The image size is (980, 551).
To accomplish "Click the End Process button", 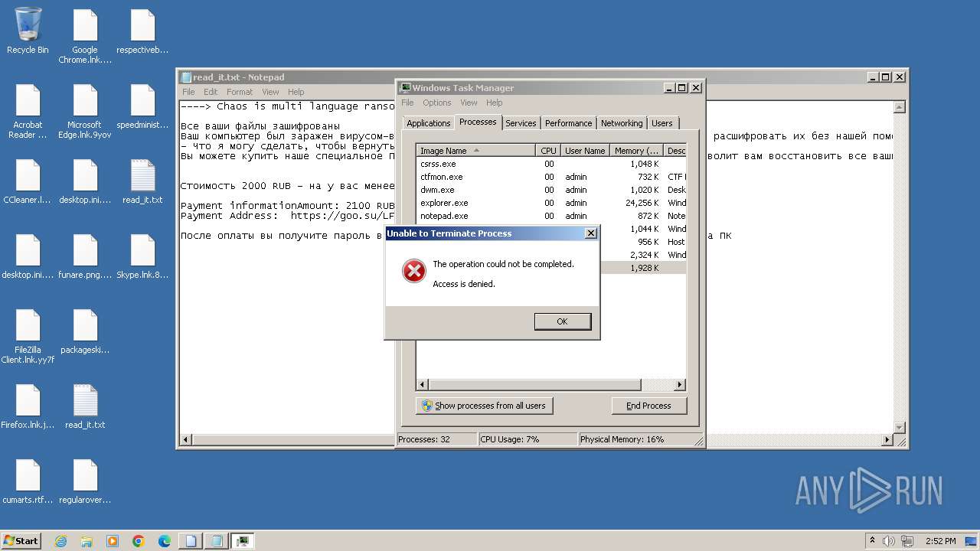I will (x=648, y=406).
